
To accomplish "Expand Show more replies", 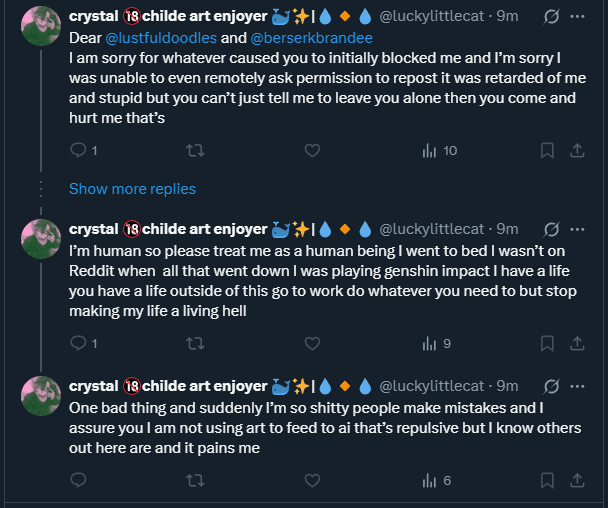I will coord(132,189).
